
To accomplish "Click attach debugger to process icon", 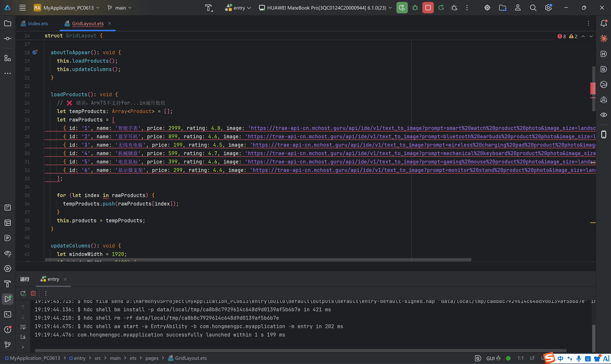I will 454,8.
